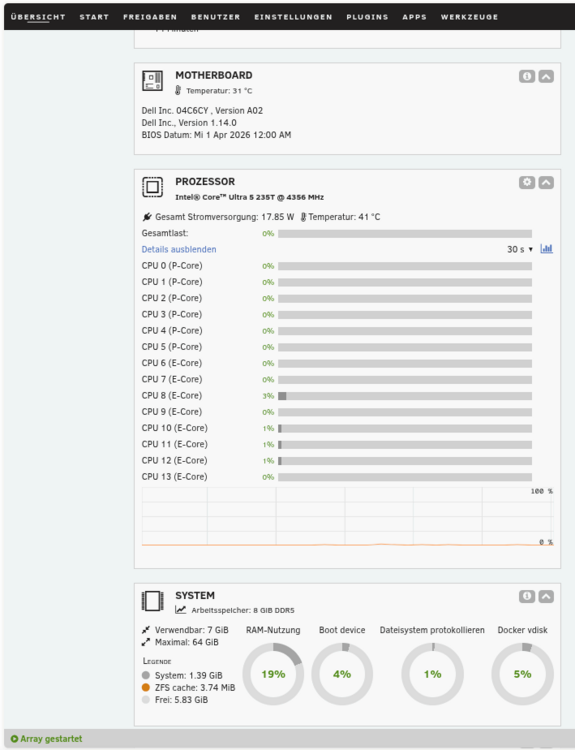Click the RAM-Nutzung 19% donut chart
575x750 pixels.
pyautogui.click(x=273, y=674)
